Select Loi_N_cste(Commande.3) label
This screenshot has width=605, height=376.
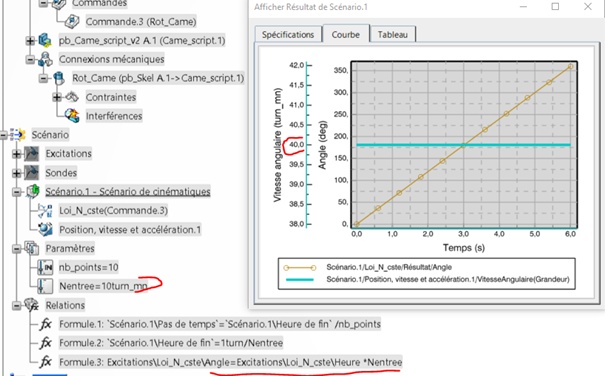113,210
